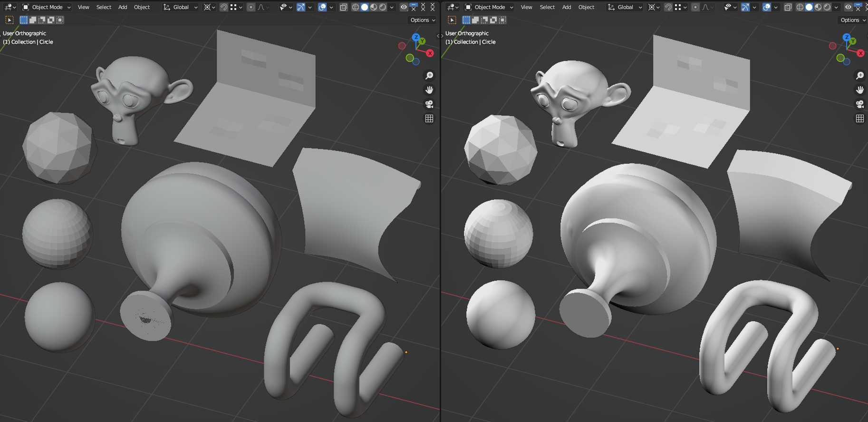The height and width of the screenshot is (422, 868).
Task: Open Global orientation dropdown in left viewport
Action: point(180,7)
